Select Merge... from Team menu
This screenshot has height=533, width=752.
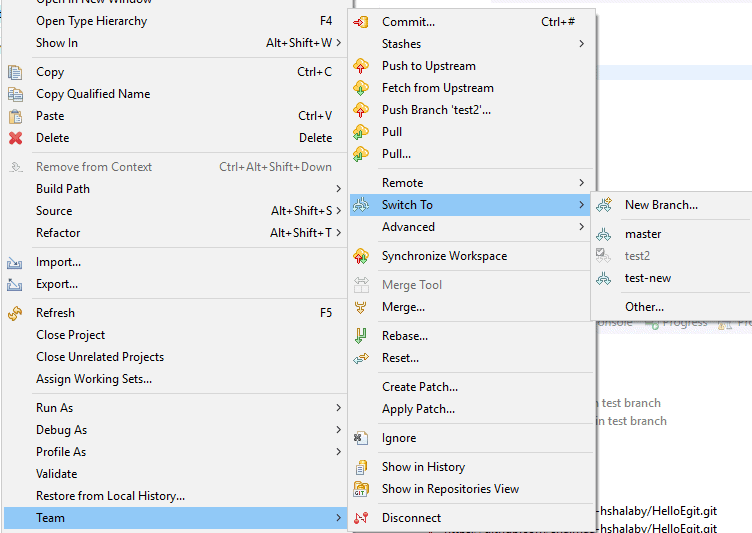coord(403,307)
